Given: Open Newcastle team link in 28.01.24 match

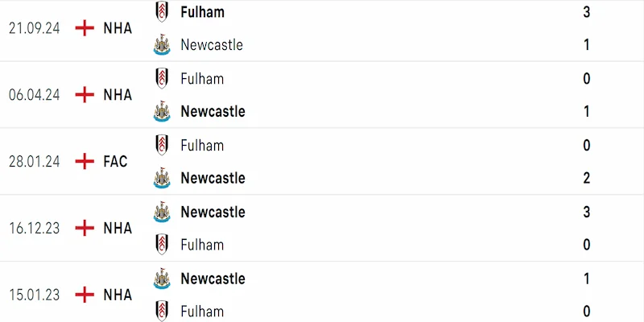Looking at the screenshot, I should [213, 178].
